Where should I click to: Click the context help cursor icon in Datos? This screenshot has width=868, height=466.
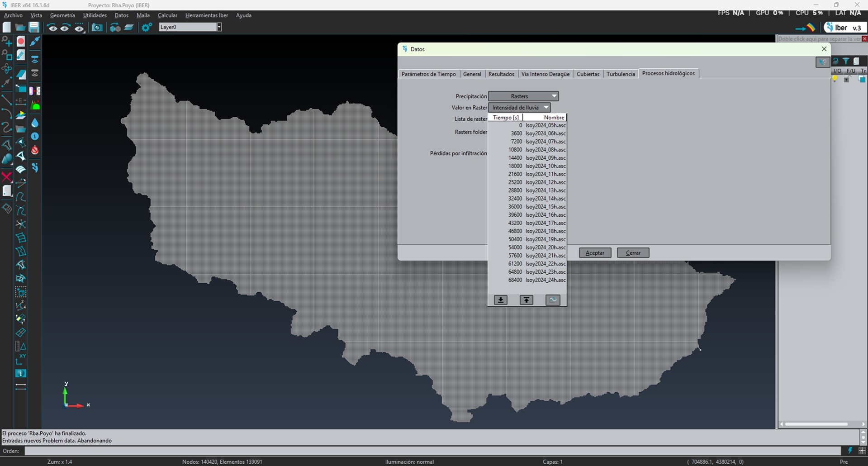pos(822,62)
